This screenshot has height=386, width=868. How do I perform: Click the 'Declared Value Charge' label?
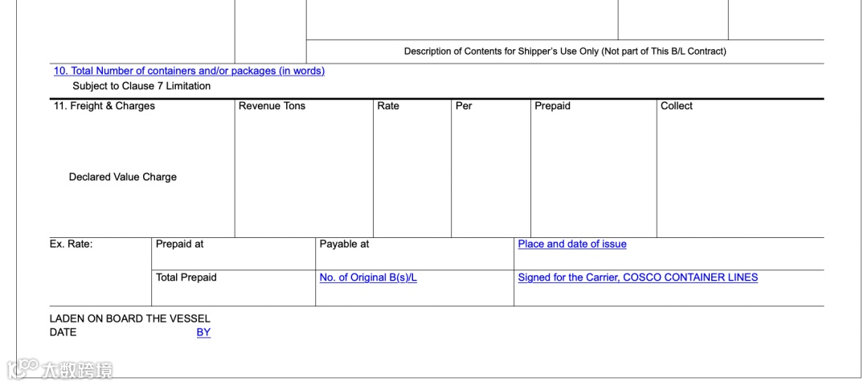(123, 177)
